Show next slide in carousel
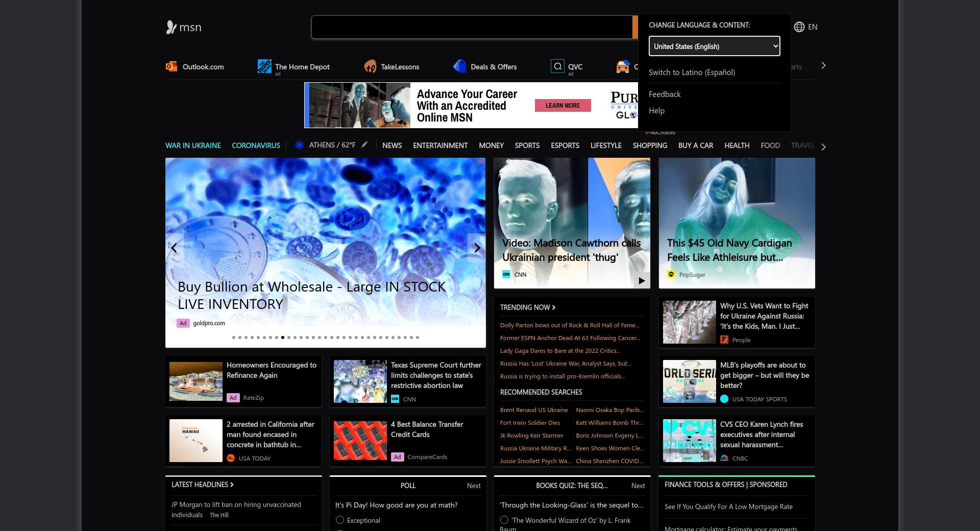 477,248
